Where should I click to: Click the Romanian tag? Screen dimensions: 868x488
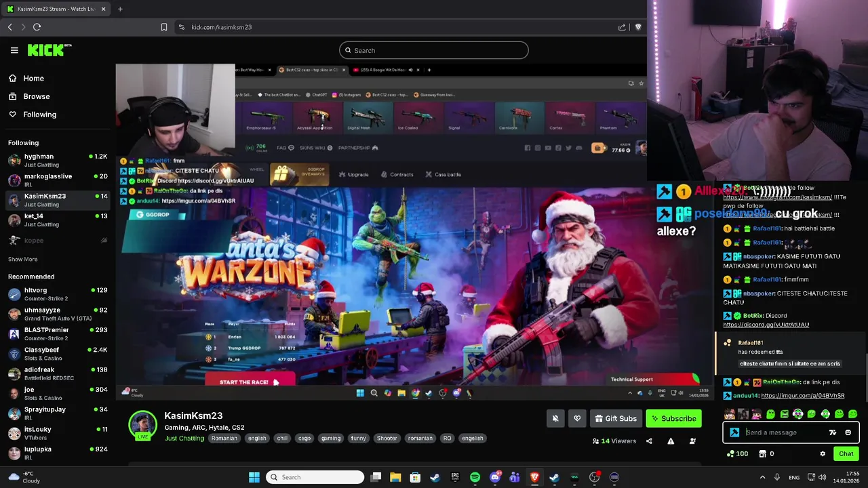(x=224, y=439)
